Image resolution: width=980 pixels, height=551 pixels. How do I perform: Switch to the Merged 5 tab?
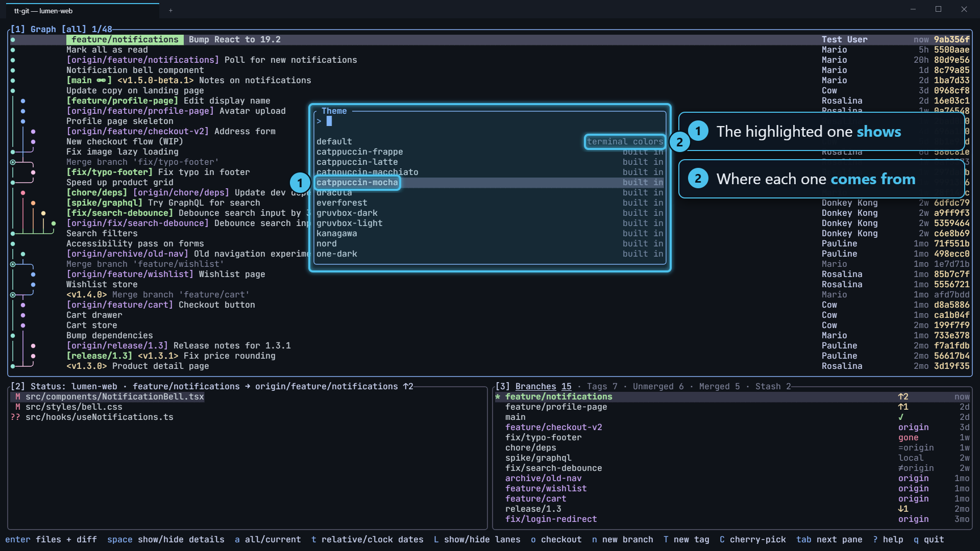pyautogui.click(x=719, y=386)
